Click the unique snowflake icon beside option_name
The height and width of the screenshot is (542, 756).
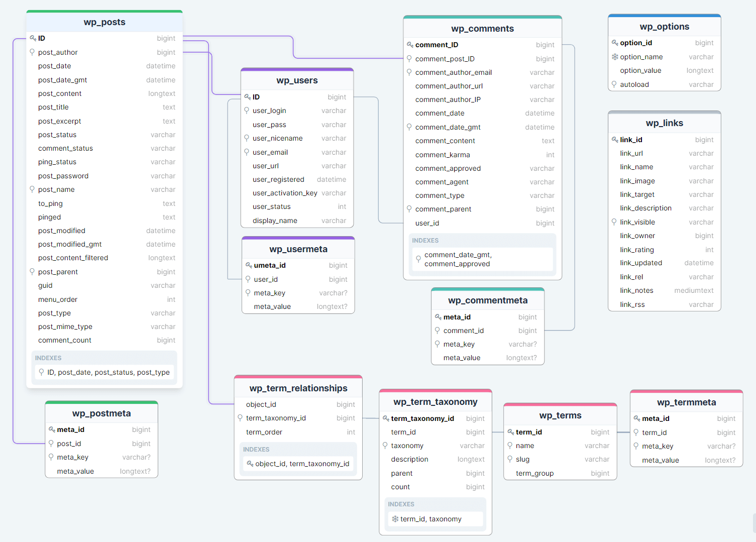coord(615,57)
